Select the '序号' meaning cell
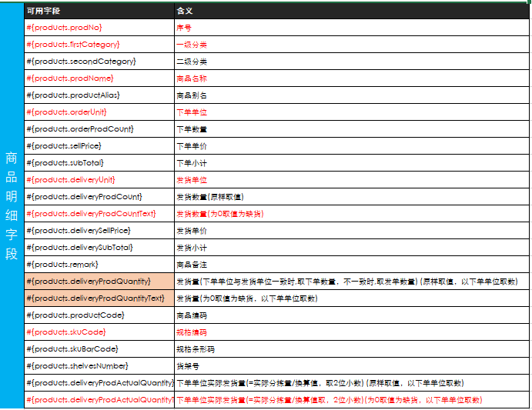Screen dimensions: 532x410 coord(352,28)
